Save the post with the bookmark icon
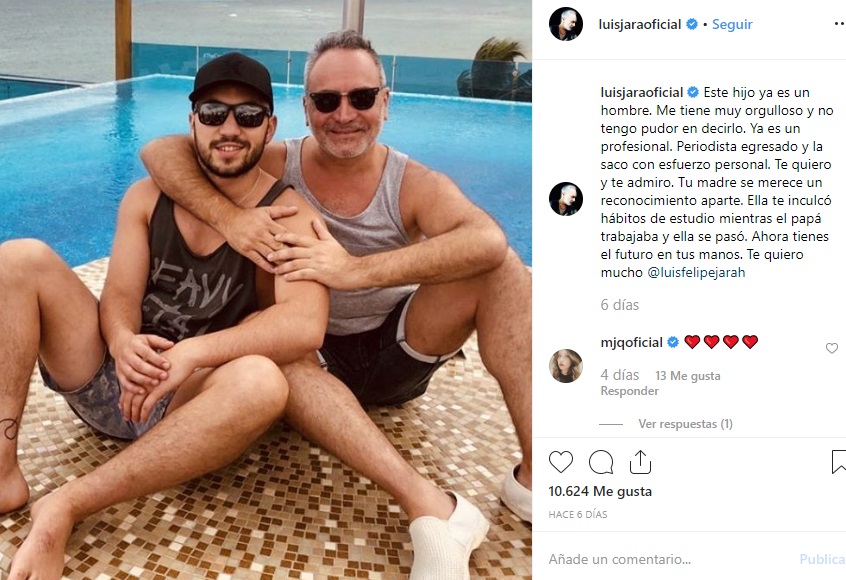The height and width of the screenshot is (580, 846). [838, 462]
